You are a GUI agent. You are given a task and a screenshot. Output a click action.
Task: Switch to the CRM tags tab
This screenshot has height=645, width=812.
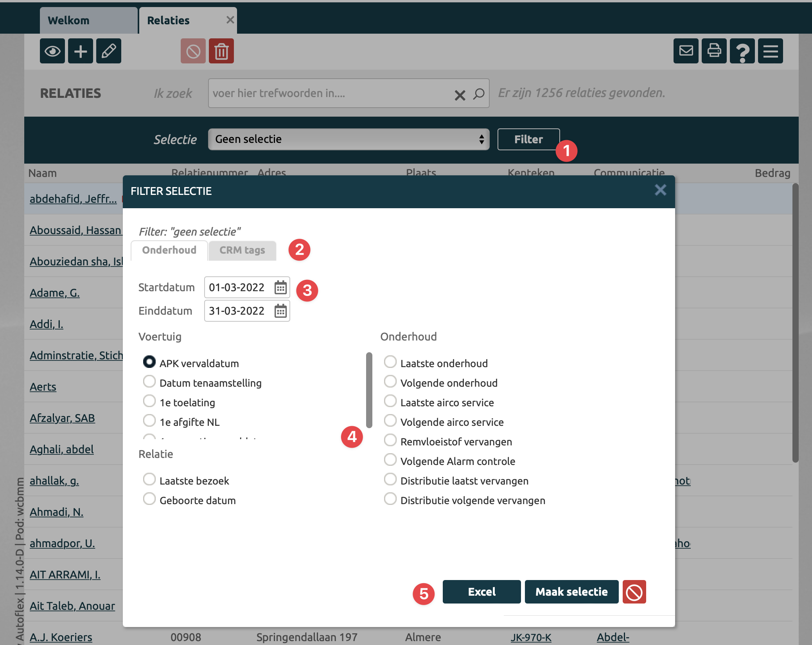pyautogui.click(x=242, y=250)
